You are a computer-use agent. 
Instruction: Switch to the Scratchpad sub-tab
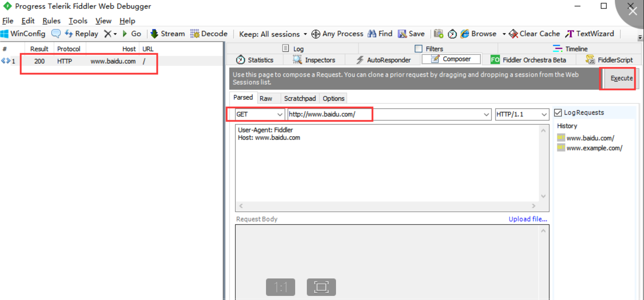[300, 98]
